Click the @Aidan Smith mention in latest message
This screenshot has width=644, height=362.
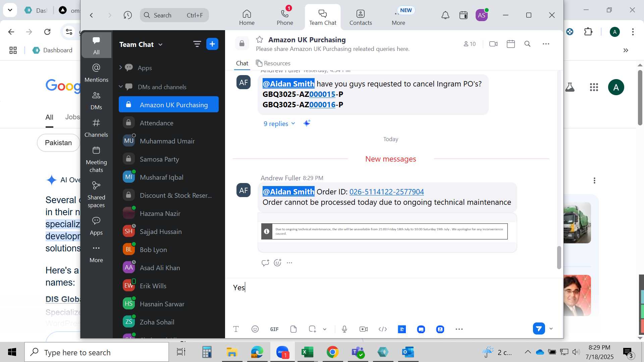[x=288, y=191]
